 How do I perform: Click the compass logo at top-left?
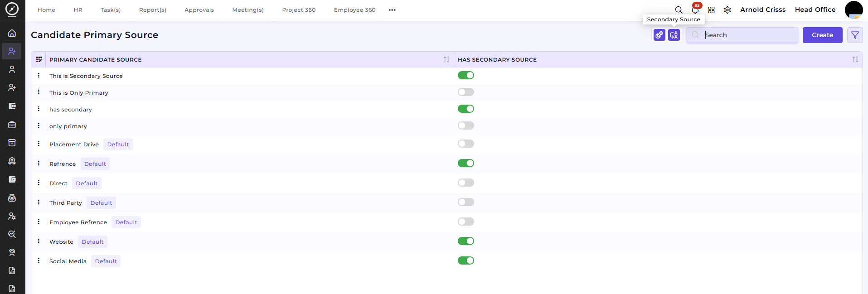click(12, 9)
